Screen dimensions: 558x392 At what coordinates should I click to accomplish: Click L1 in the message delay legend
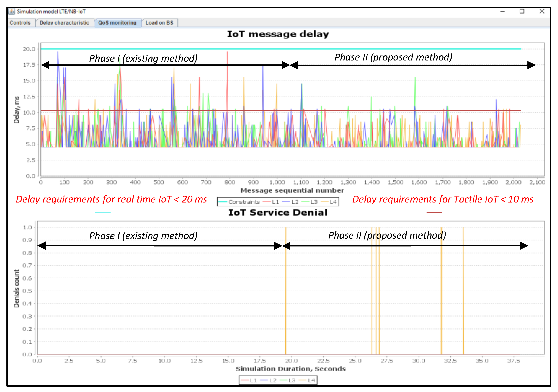[275, 202]
